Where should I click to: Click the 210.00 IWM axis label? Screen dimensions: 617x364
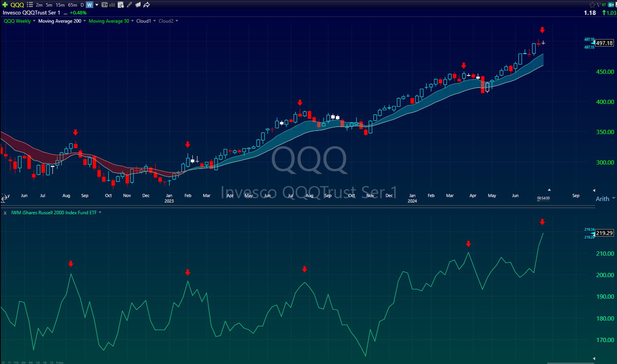tap(605, 253)
